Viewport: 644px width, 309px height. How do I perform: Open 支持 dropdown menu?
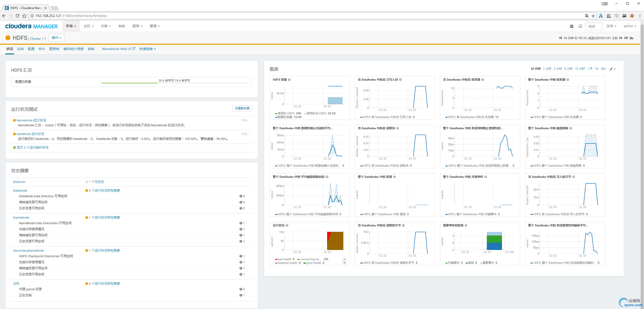click(611, 26)
